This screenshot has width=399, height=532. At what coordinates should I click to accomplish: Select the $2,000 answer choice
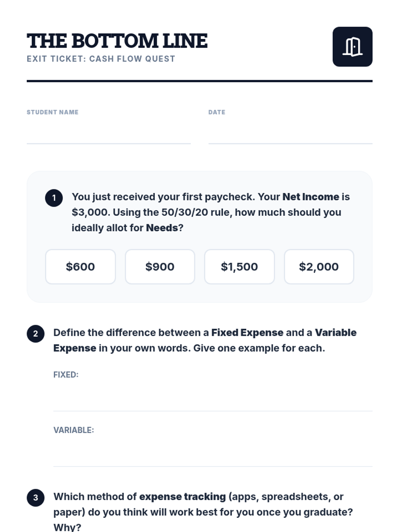319,267
